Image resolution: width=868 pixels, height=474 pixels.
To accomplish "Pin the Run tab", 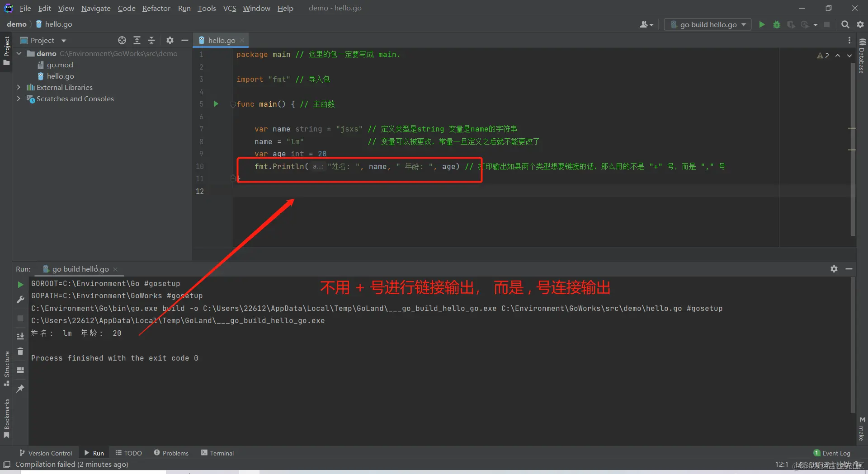I will pyautogui.click(x=20, y=389).
